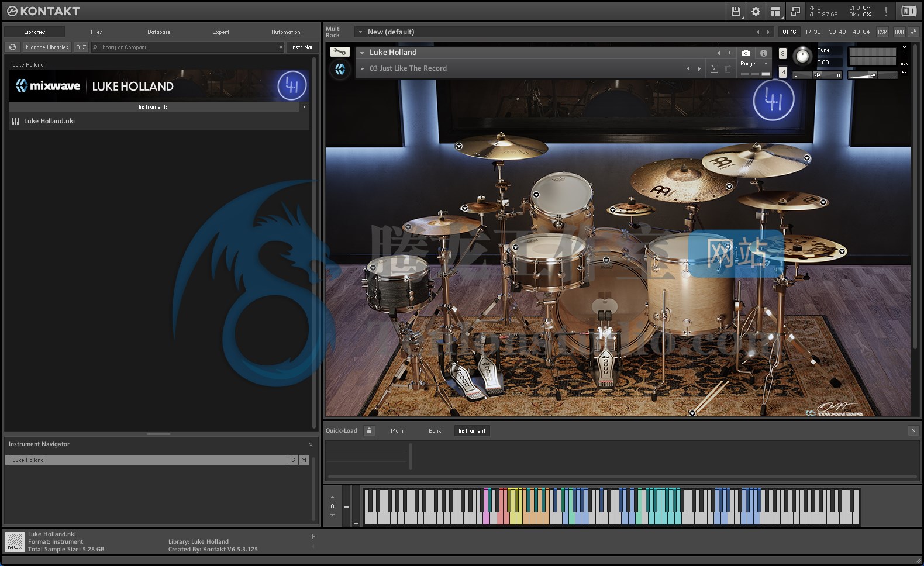This screenshot has width=924, height=566.
Task: Select Quick-Load Bank tab
Action: (435, 431)
